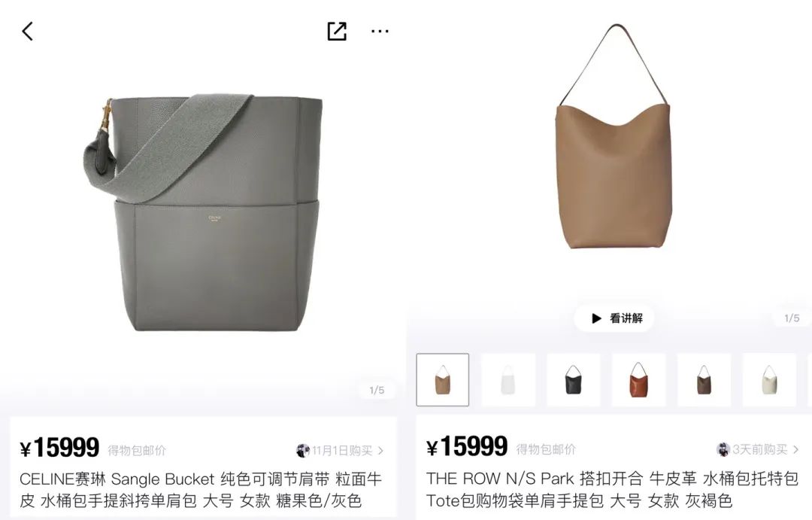Open the grey CELINE Sangle Bucket image
The width and height of the screenshot is (812, 520).
coord(203,212)
